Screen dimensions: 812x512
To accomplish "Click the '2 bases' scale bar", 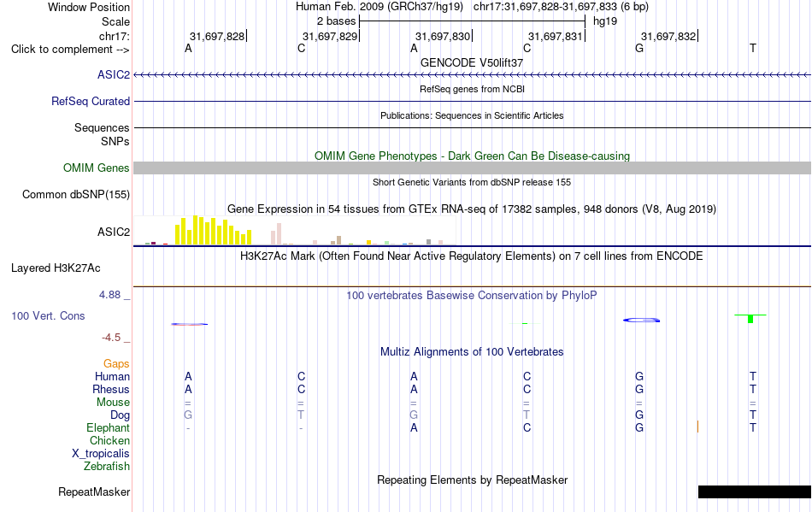I will [472, 21].
